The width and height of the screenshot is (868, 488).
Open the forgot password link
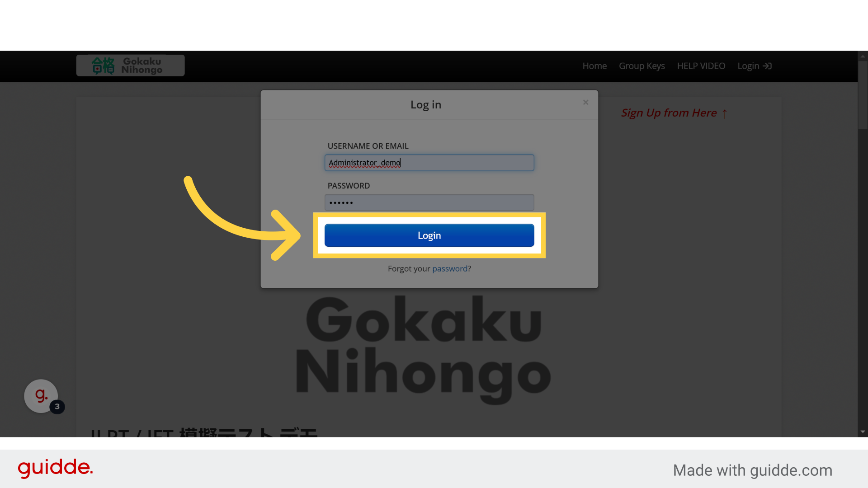449,268
